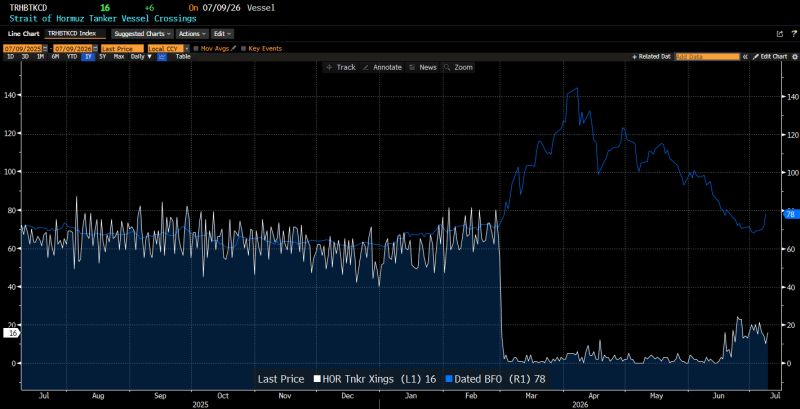Open end date calendar picker icon
The image size is (800, 409).
tap(95, 48)
